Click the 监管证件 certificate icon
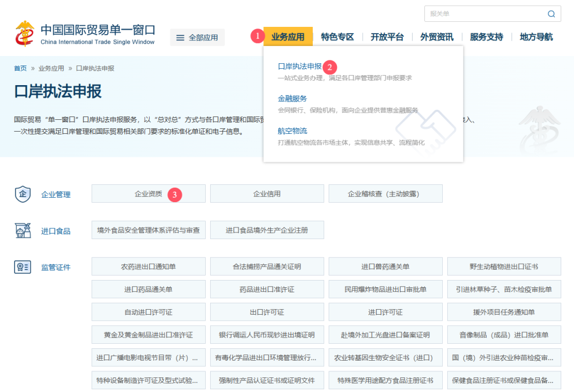Viewport: 574px width, 392px height. (x=22, y=267)
